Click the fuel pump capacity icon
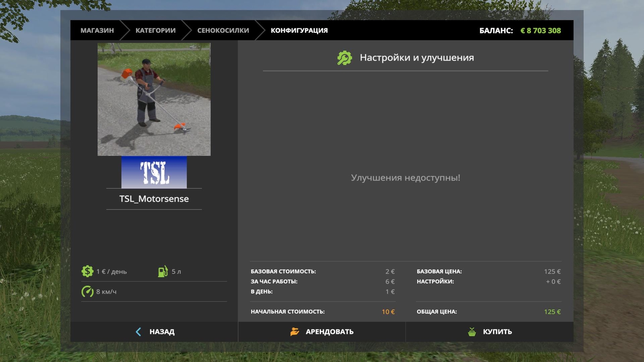The height and width of the screenshot is (362, 644). (163, 271)
